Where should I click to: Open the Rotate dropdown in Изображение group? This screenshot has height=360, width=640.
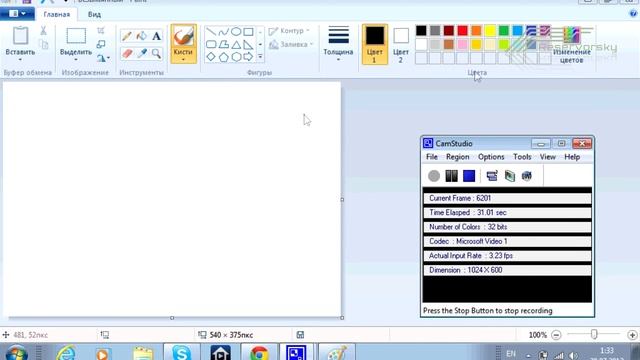coord(103,58)
